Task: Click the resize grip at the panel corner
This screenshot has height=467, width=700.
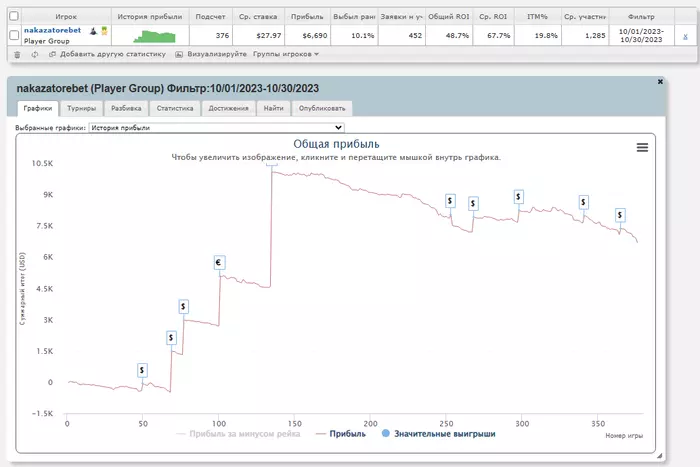Action: pyautogui.click(x=659, y=456)
